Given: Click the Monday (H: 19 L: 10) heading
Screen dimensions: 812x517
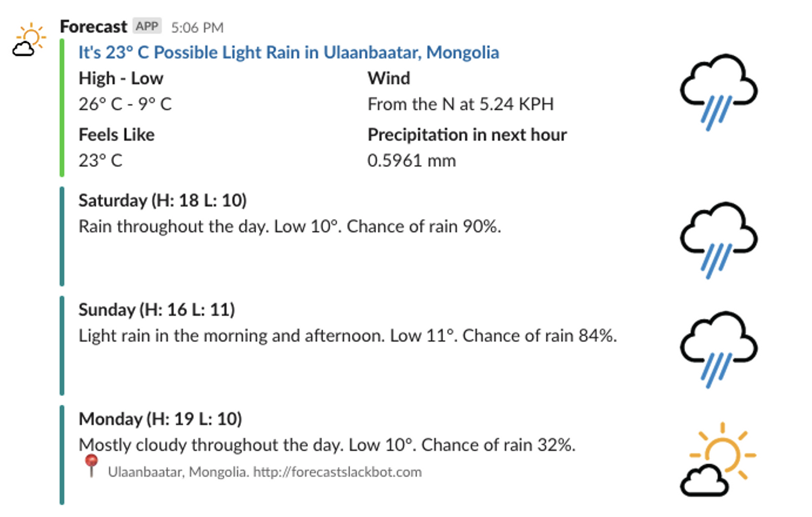Looking at the screenshot, I should (160, 419).
